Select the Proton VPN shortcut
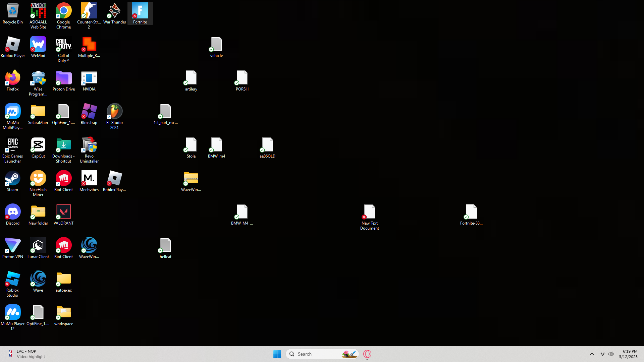644x362 pixels. point(13,248)
